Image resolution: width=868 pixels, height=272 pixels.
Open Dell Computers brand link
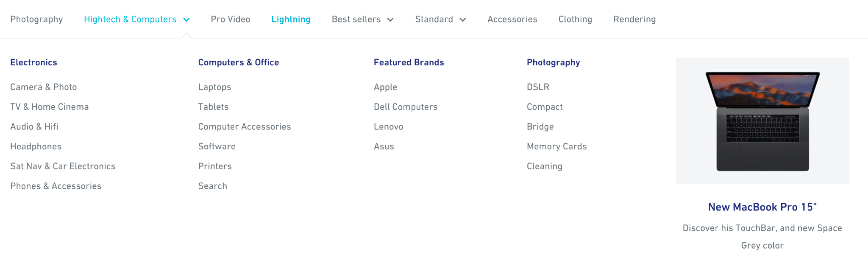coord(405,107)
